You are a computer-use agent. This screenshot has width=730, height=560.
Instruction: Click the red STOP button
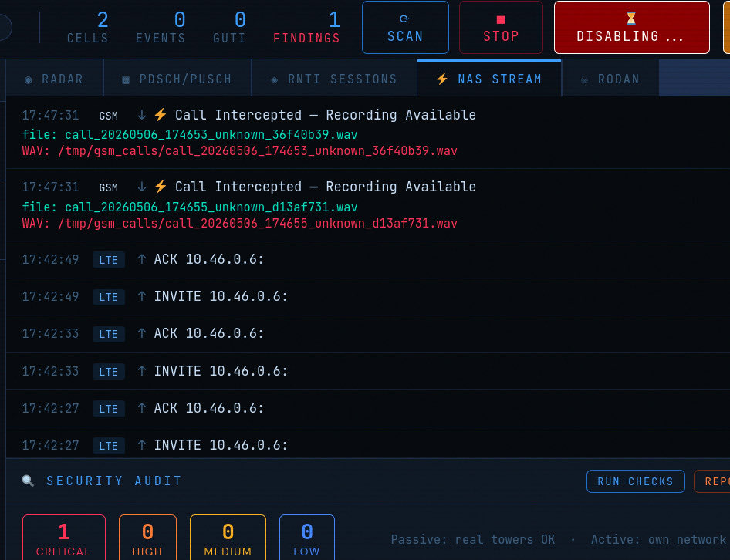click(x=501, y=28)
